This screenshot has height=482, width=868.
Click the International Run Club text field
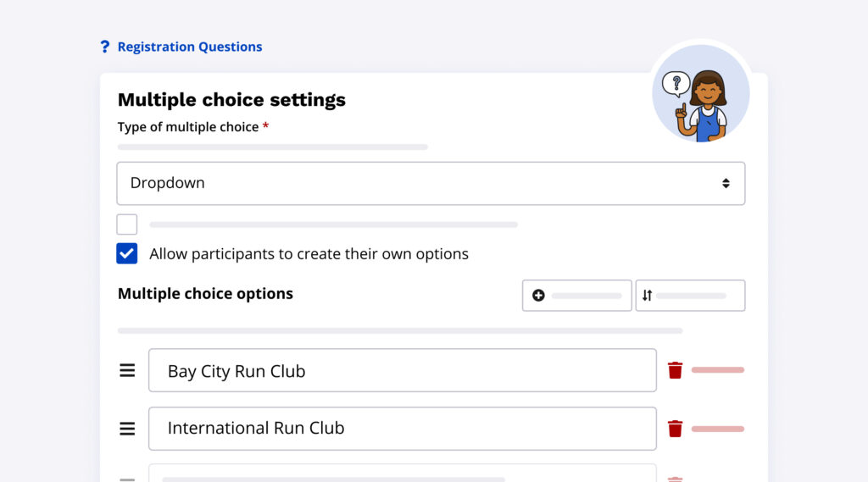402,429
